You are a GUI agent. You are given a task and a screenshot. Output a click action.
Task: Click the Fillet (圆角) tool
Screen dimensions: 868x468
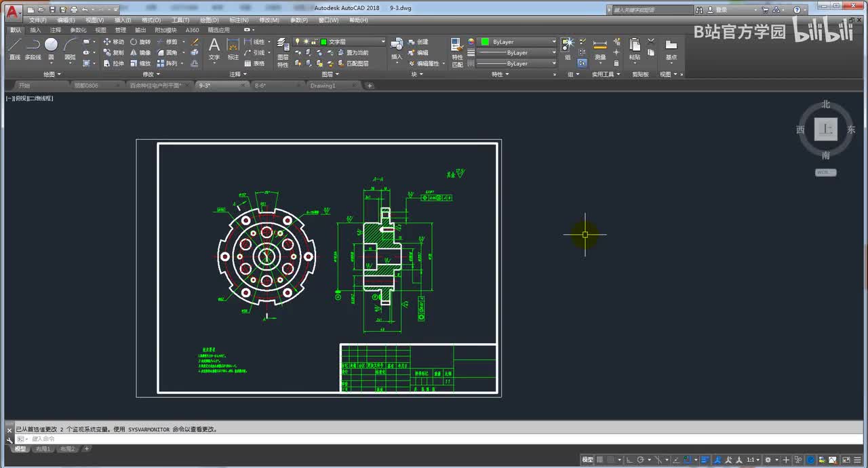167,52
